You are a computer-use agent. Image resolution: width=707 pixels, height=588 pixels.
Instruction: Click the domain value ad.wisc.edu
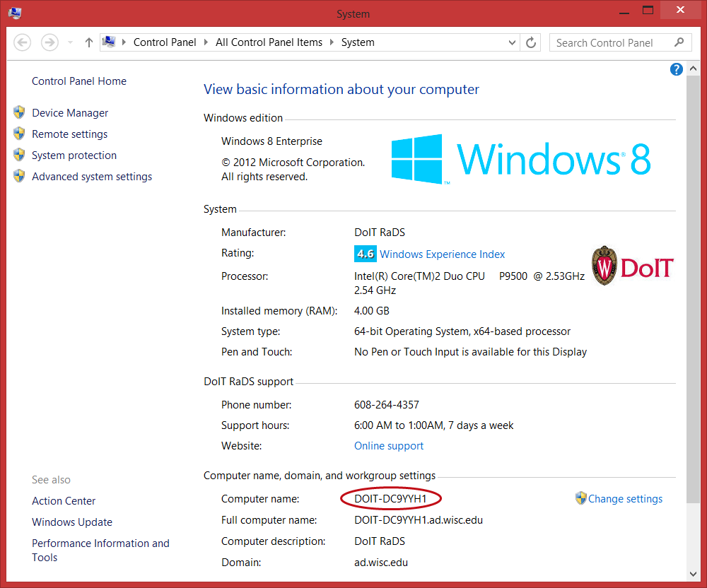381,563
